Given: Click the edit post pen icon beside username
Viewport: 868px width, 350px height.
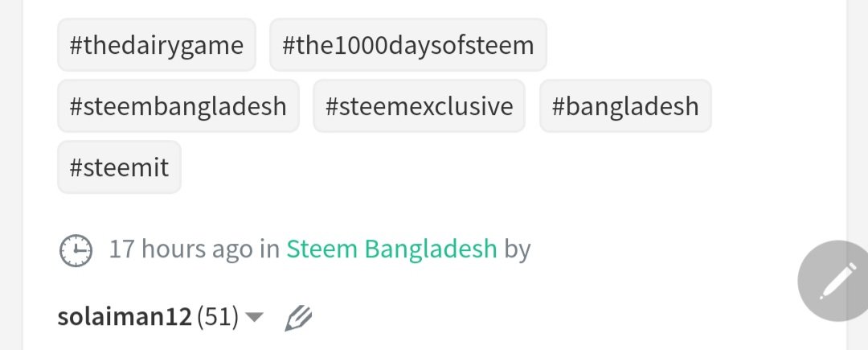Looking at the screenshot, I should coord(298,319).
